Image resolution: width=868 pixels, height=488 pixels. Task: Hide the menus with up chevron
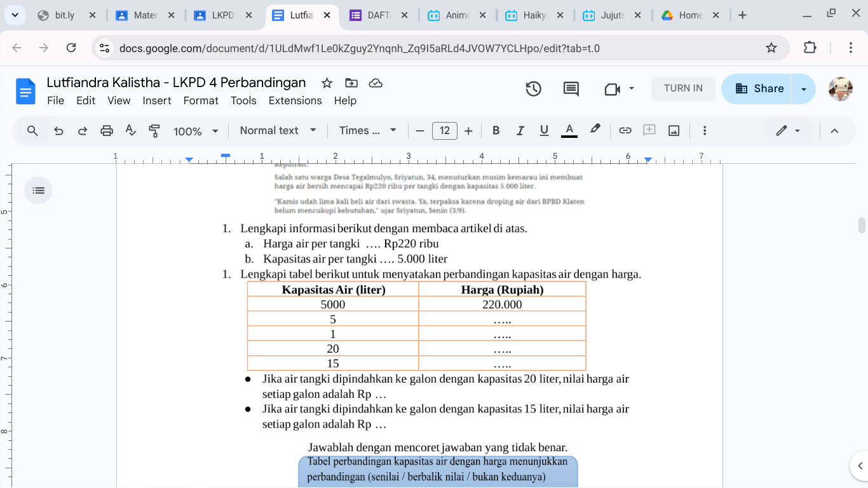pyautogui.click(x=835, y=131)
